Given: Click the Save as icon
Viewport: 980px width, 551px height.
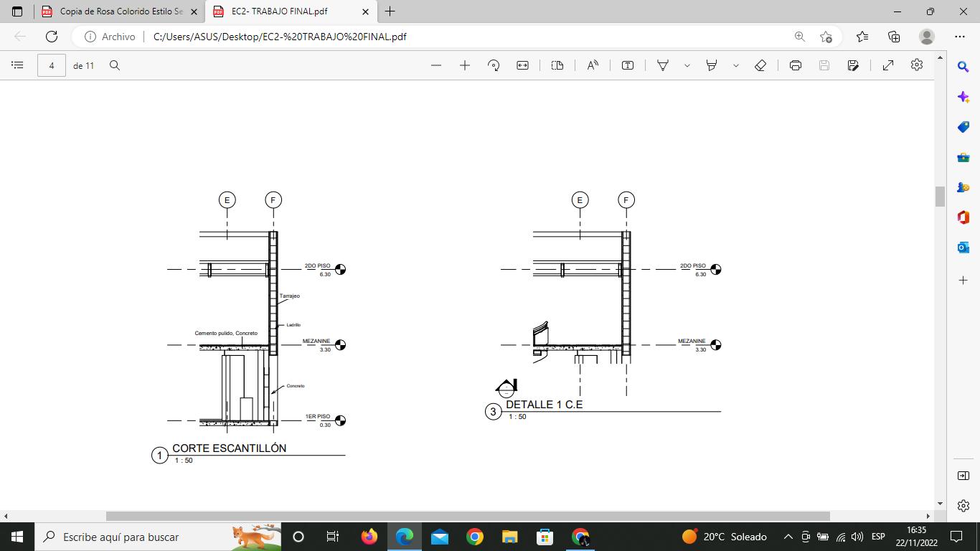Looking at the screenshot, I should (853, 65).
